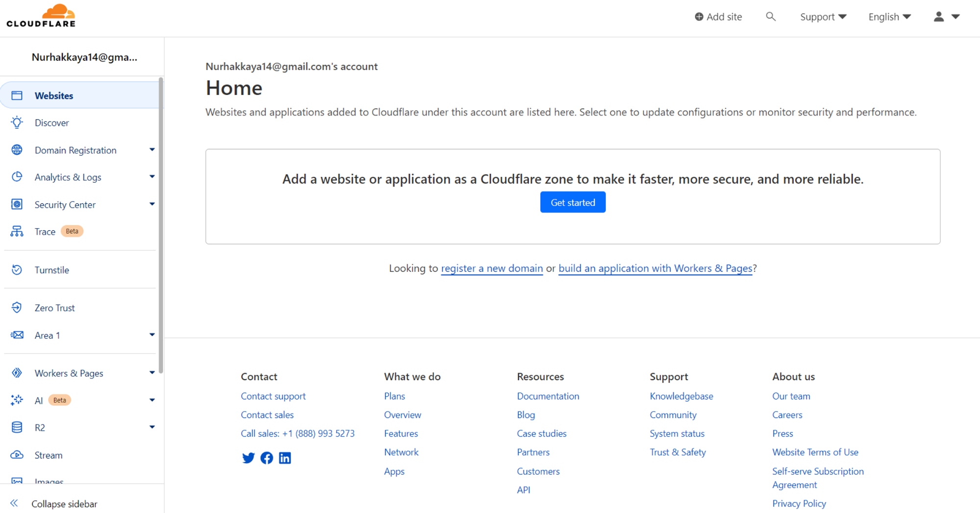
Task: Open the Trace label in sidebar
Action: coord(45,231)
